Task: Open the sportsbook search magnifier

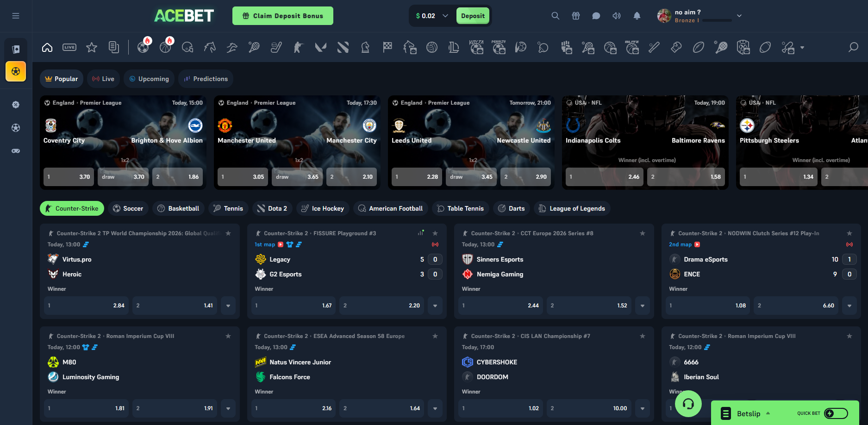Action: click(853, 47)
